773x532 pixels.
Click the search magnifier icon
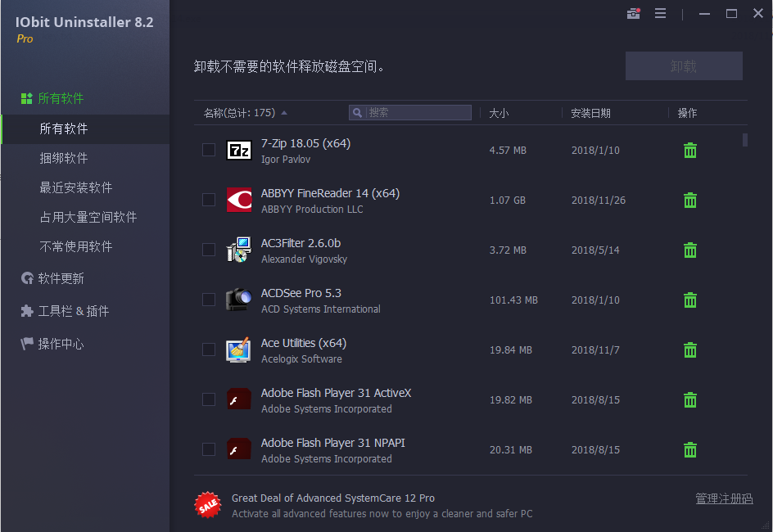(357, 113)
